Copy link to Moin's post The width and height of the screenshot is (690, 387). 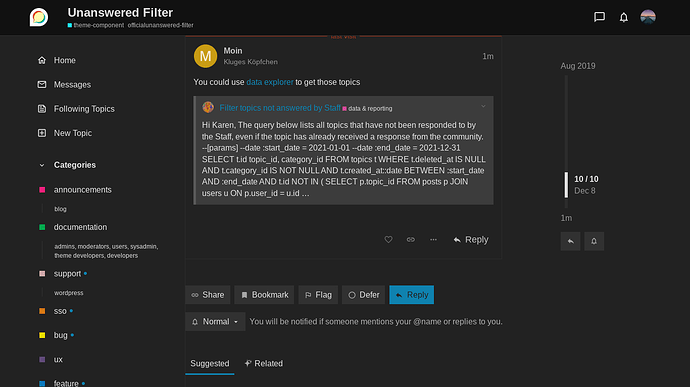tap(411, 240)
